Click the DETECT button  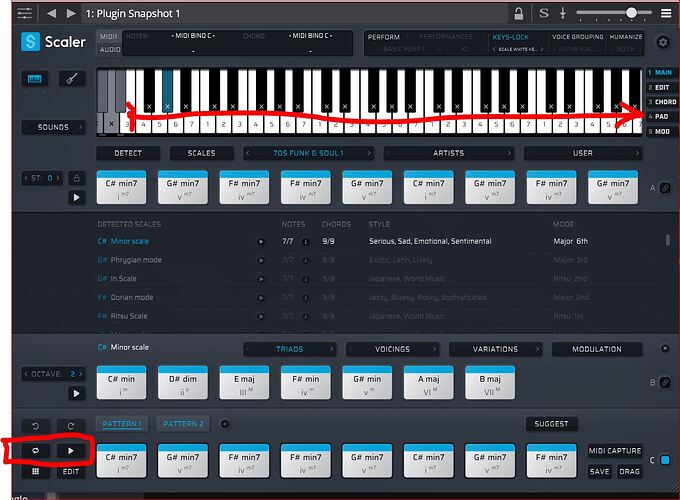point(128,153)
